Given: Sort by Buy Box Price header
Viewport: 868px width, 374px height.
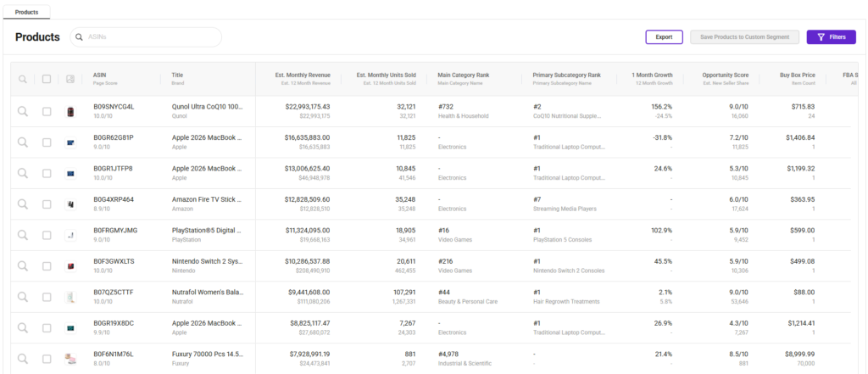Looking at the screenshot, I should 797,75.
